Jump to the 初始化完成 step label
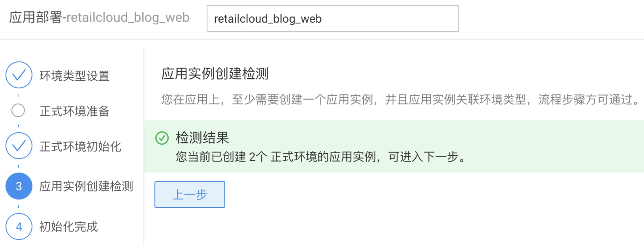 coord(69,227)
